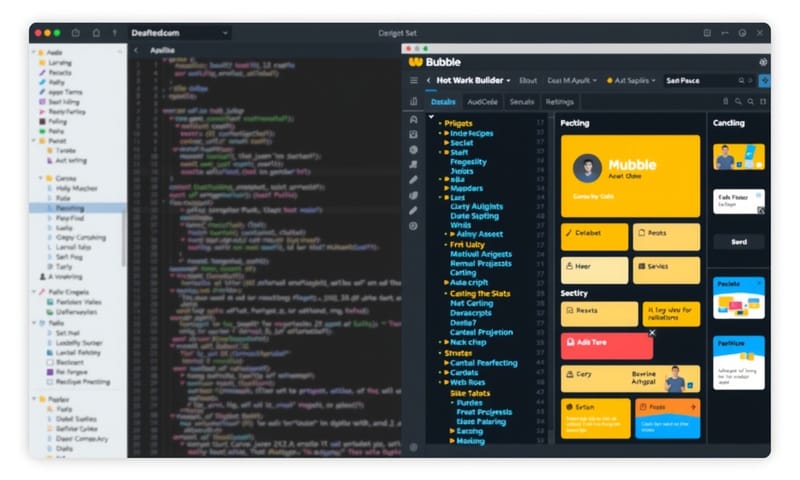Collapse the Garosa folder in file sidebar
The height and width of the screenshot is (480, 800).
coord(40,178)
